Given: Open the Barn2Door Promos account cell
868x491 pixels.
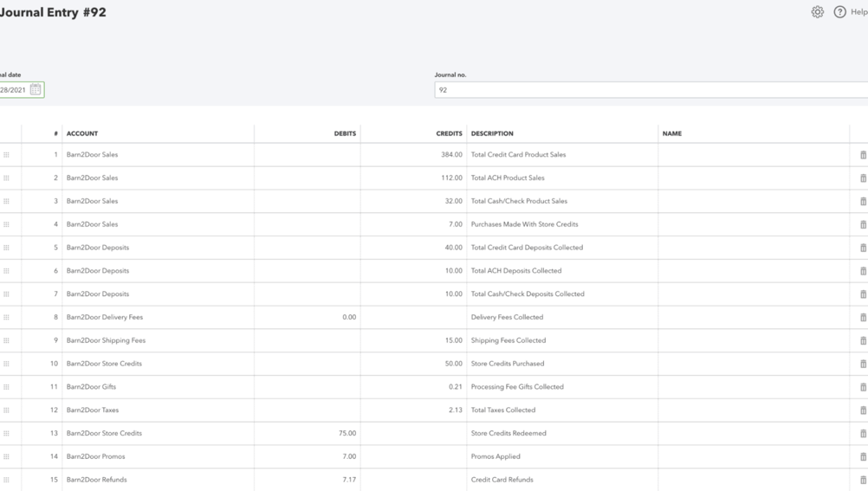Looking at the screenshot, I should pos(158,456).
